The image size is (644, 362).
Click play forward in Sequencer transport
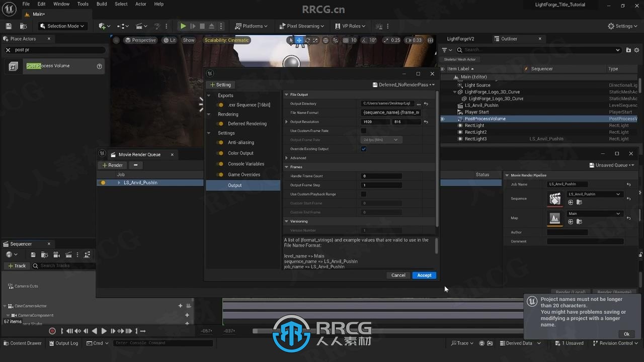104,331
